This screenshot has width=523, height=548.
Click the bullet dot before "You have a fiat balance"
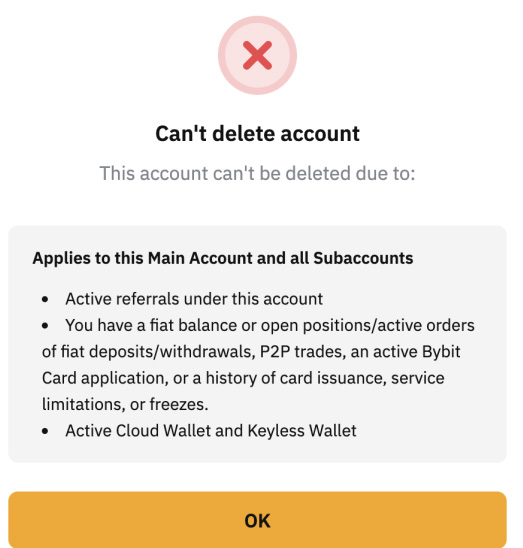click(x=45, y=326)
